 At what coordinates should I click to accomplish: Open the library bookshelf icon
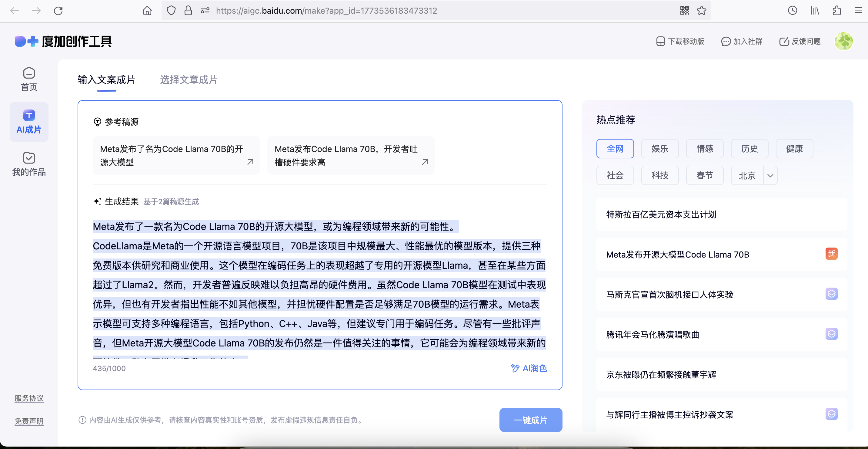[x=815, y=11]
